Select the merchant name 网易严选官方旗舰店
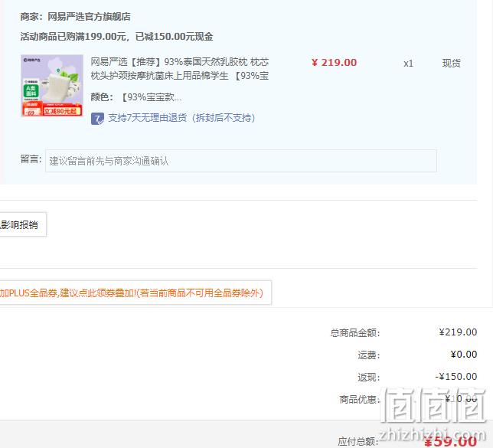Viewport: 493px width, 448px height. click(x=89, y=17)
